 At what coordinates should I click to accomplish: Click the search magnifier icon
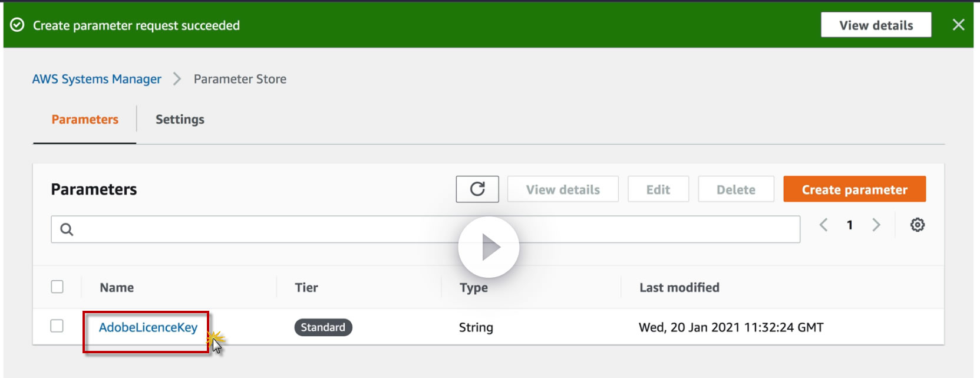point(67,229)
